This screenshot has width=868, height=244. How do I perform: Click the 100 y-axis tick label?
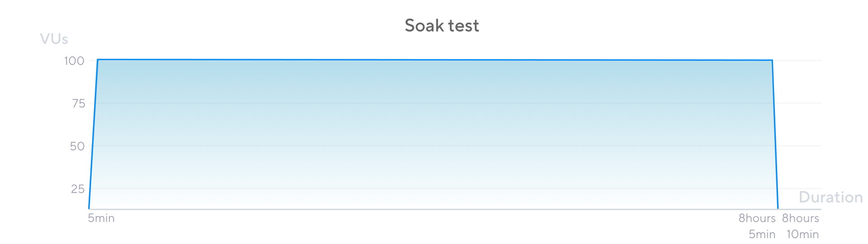click(x=74, y=61)
